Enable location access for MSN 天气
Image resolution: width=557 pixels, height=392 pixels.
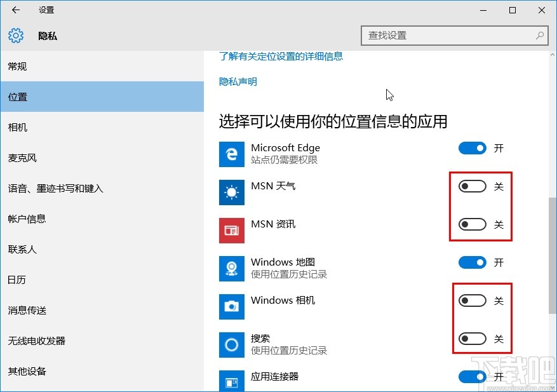pyautogui.click(x=472, y=186)
